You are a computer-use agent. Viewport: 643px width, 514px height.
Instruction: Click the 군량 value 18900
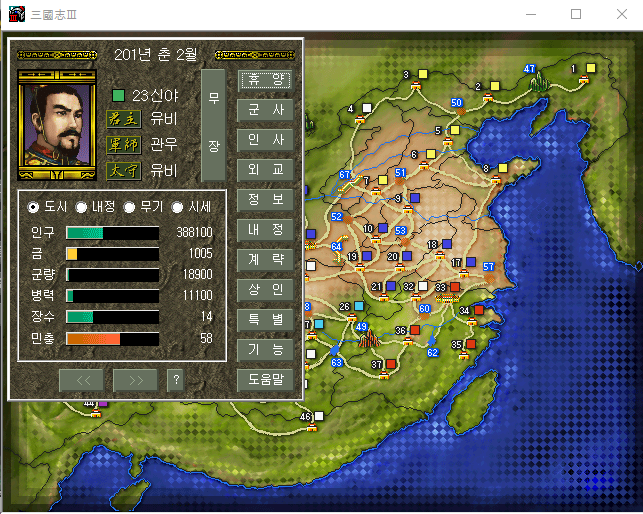198,274
